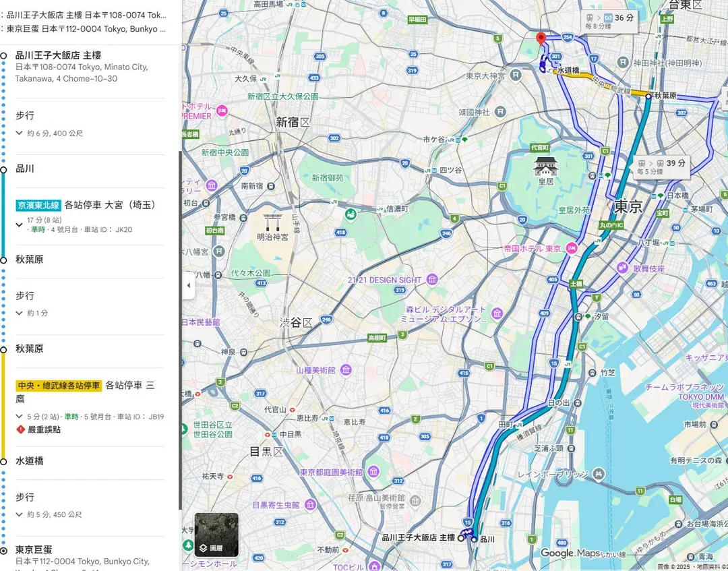The image size is (728, 571).
Task: Collapse the side panel with arrow handle
Action: click(188, 285)
